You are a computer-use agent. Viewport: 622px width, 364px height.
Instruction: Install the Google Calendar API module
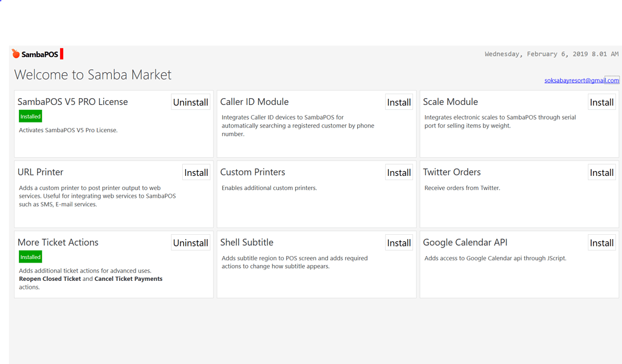tap(601, 243)
